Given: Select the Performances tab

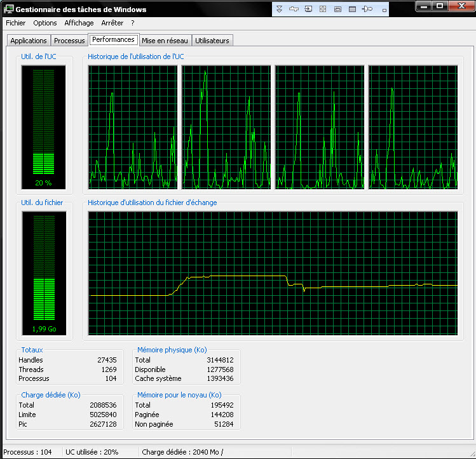Looking at the screenshot, I should pos(113,40).
